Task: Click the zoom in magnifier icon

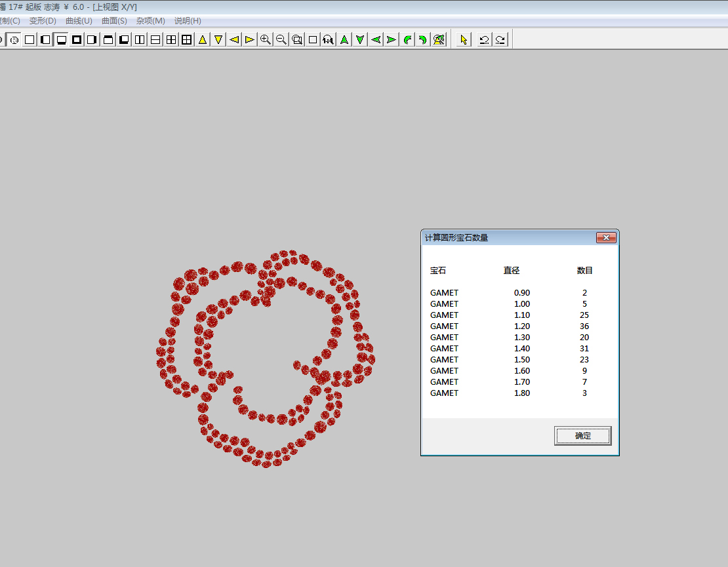Action: [x=266, y=39]
